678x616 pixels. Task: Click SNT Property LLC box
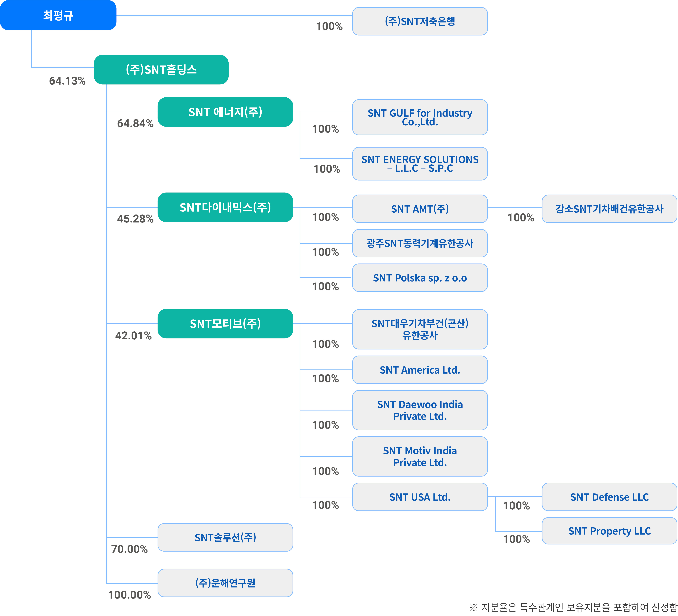[x=609, y=531]
